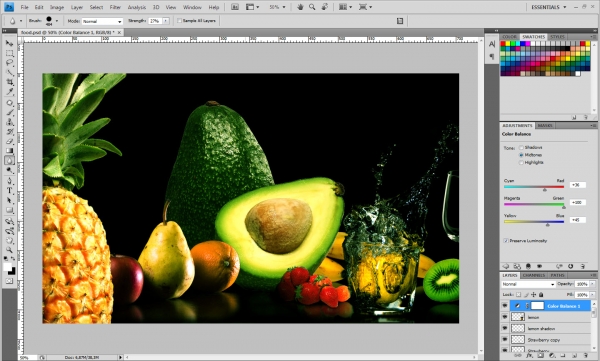Hide the lemon layer
Image resolution: width=600 pixels, height=361 pixels.
(505, 317)
